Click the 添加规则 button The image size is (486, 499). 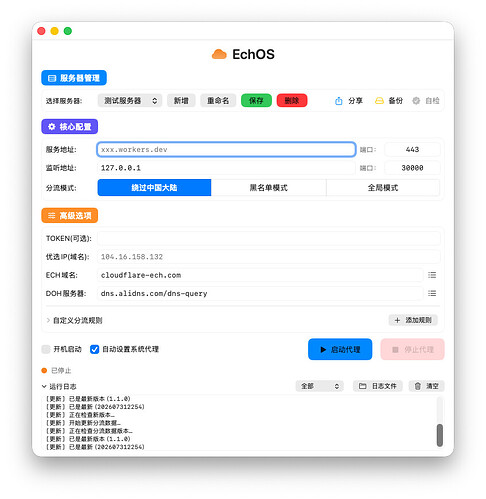413,320
